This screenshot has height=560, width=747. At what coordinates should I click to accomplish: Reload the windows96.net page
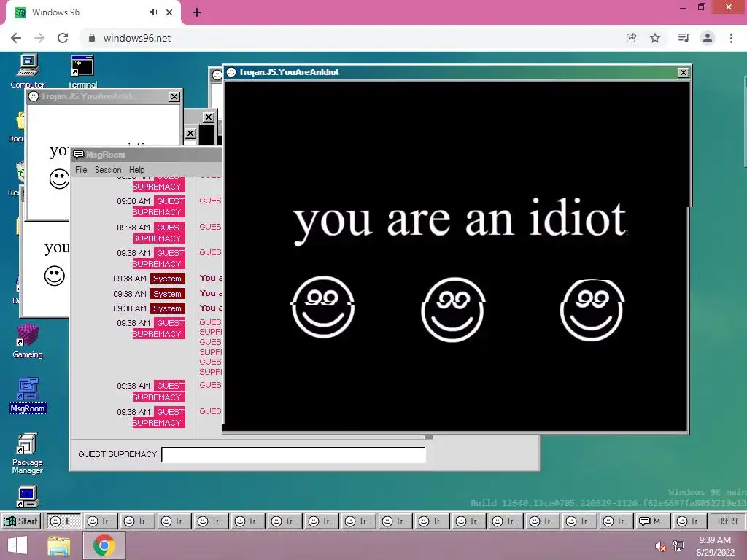[63, 38]
